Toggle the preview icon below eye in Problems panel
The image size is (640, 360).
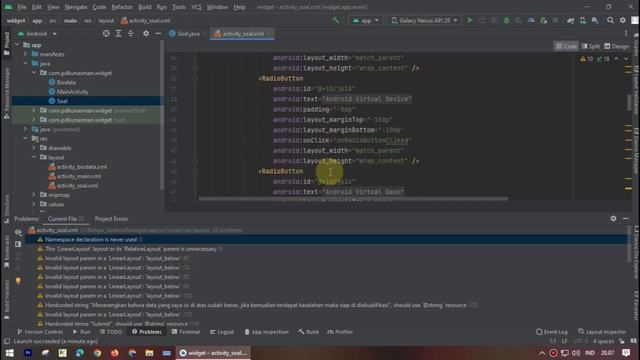pos(18,244)
